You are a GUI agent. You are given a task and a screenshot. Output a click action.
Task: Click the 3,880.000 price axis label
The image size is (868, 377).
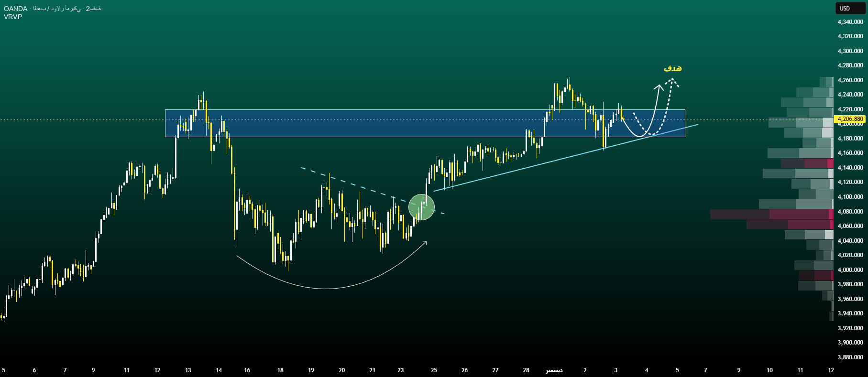(x=850, y=357)
